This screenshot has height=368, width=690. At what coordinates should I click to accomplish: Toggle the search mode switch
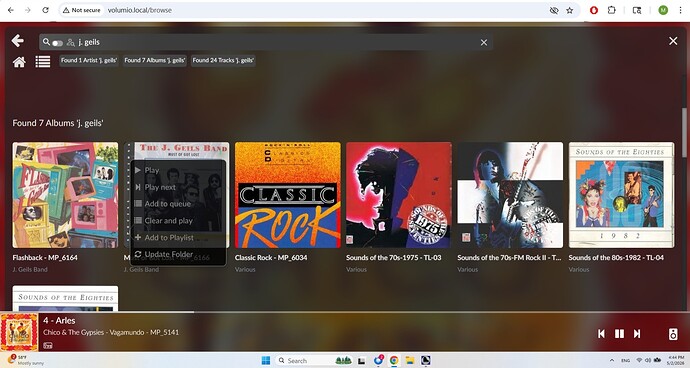[57, 43]
